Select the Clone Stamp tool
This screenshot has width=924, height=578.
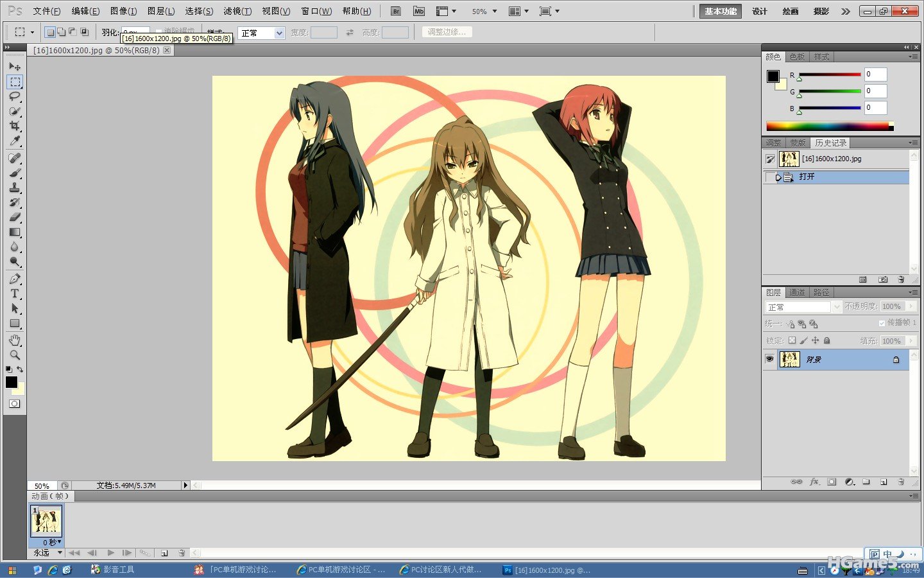15,188
